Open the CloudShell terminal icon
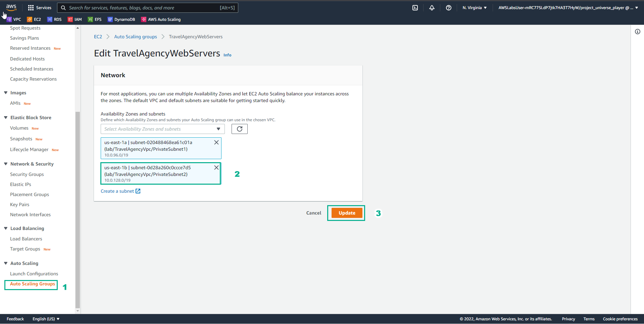 pos(415,8)
